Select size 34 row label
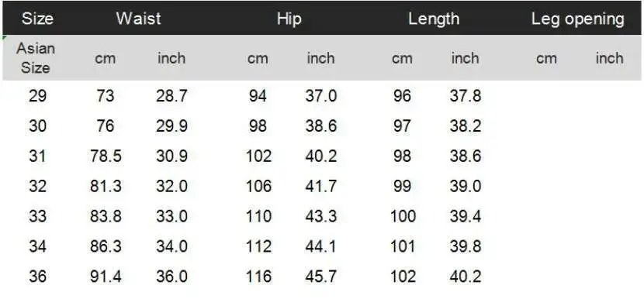This screenshot has height=299, width=644. [x=37, y=246]
